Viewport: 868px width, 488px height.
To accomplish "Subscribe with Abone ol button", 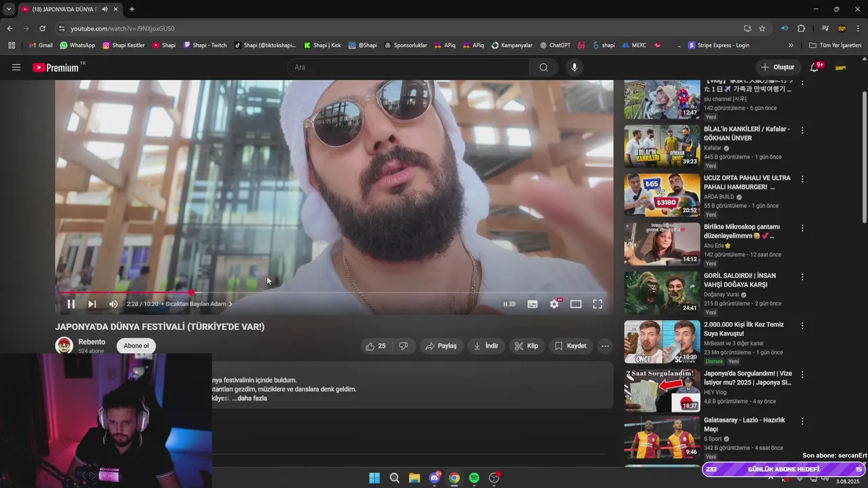I will (x=136, y=346).
